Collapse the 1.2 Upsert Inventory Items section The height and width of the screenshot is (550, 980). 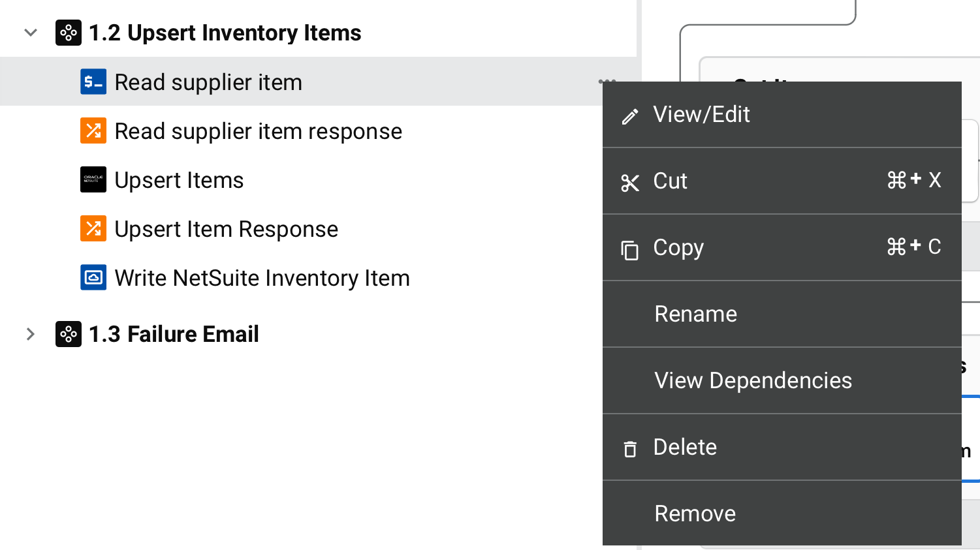point(30,32)
